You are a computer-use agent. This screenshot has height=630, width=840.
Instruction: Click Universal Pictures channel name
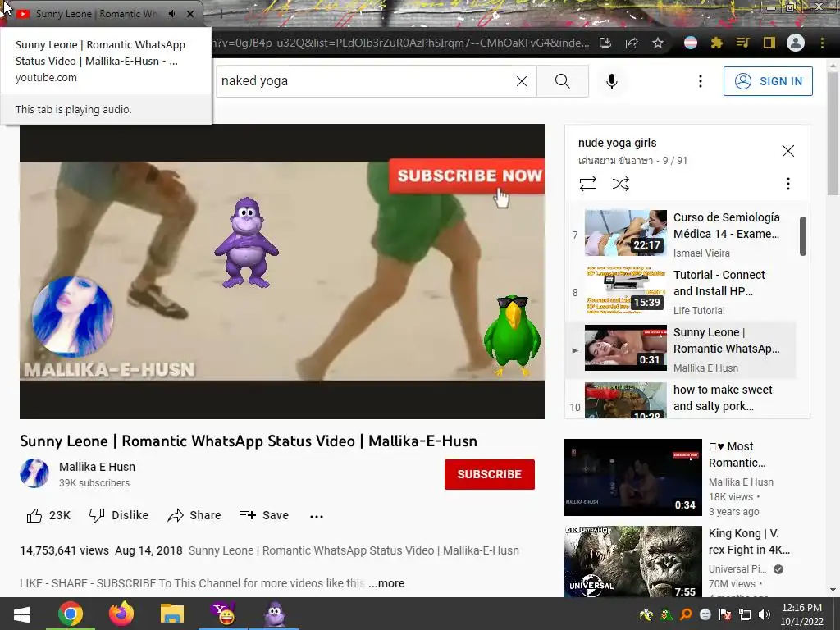(737, 569)
